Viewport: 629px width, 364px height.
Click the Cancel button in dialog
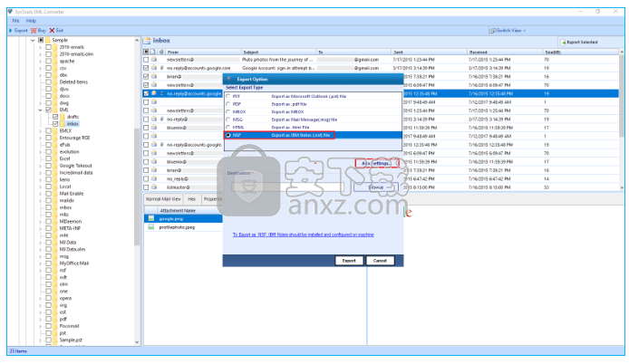click(380, 261)
